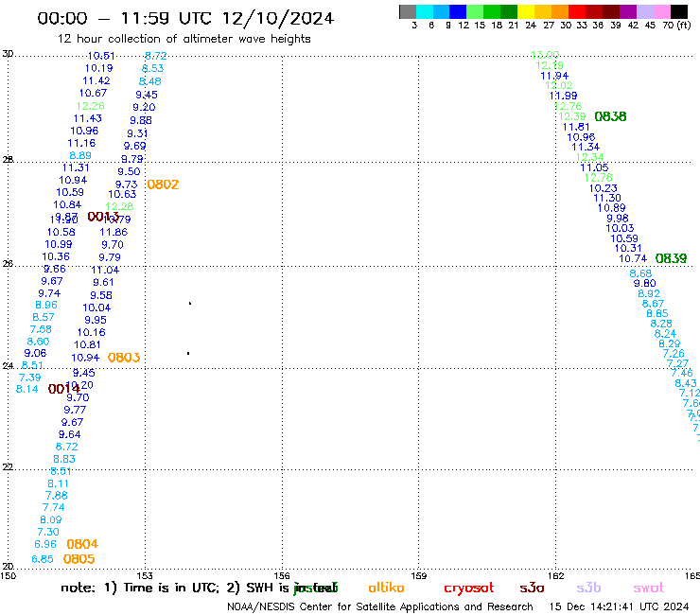Click wave height value 8.53
Screen dimensions: 700x615
point(152,68)
